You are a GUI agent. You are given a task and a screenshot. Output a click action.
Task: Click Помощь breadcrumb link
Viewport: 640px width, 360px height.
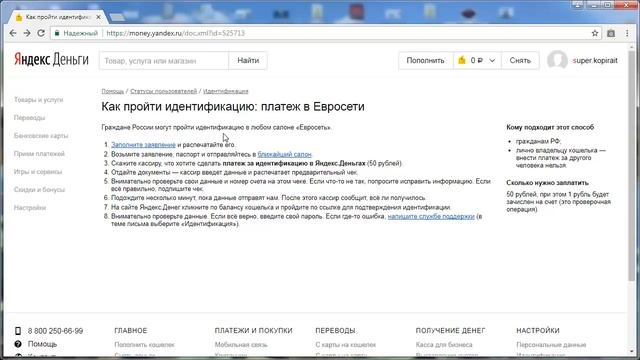[x=113, y=91]
